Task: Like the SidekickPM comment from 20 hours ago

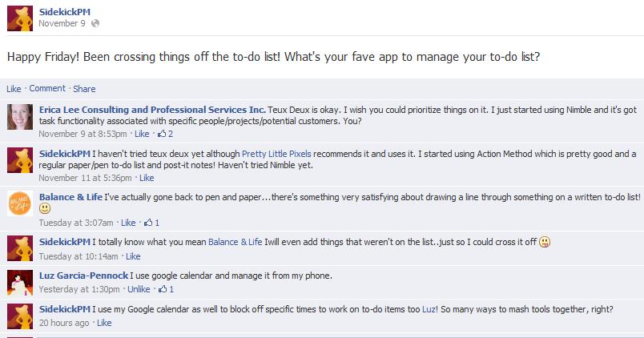Action: coord(104,323)
